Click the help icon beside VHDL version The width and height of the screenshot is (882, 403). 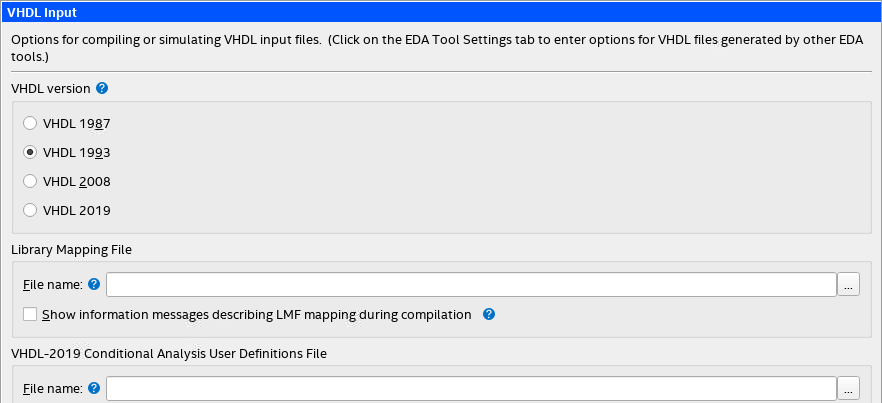(102, 88)
